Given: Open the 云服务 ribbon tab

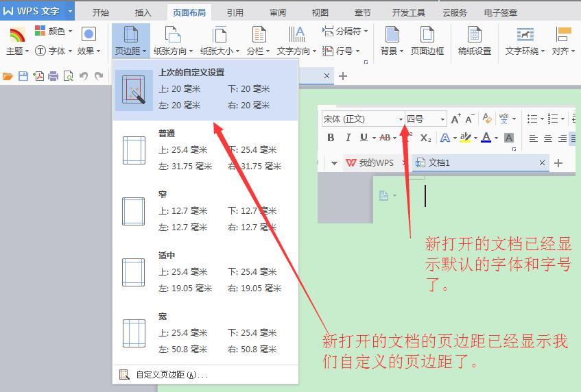Looking at the screenshot, I should tap(455, 12).
